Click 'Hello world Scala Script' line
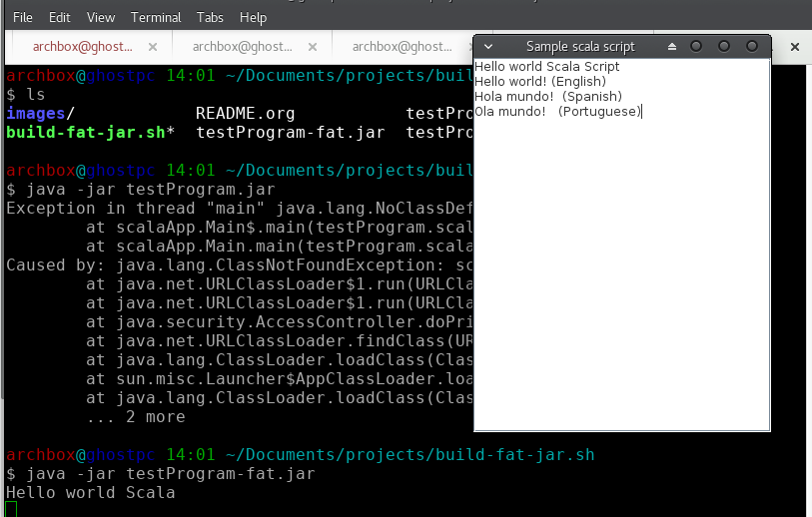 pyautogui.click(x=547, y=66)
